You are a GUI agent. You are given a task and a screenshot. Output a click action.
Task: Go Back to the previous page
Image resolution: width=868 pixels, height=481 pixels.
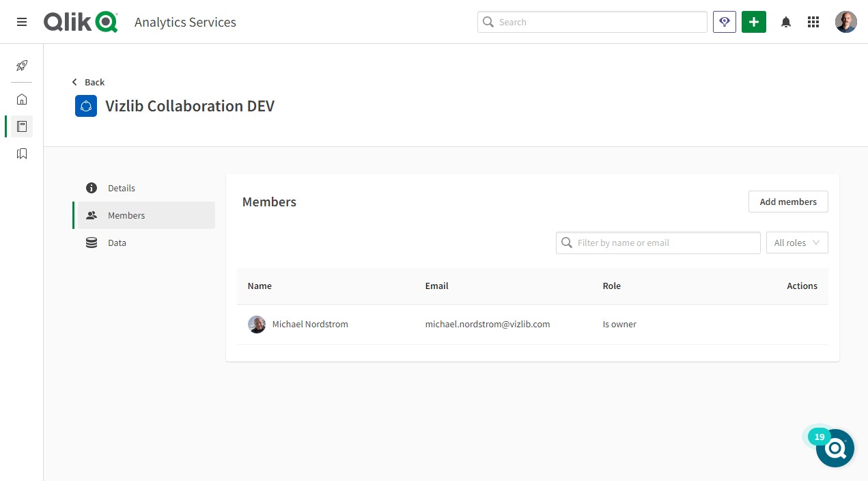[x=89, y=82]
